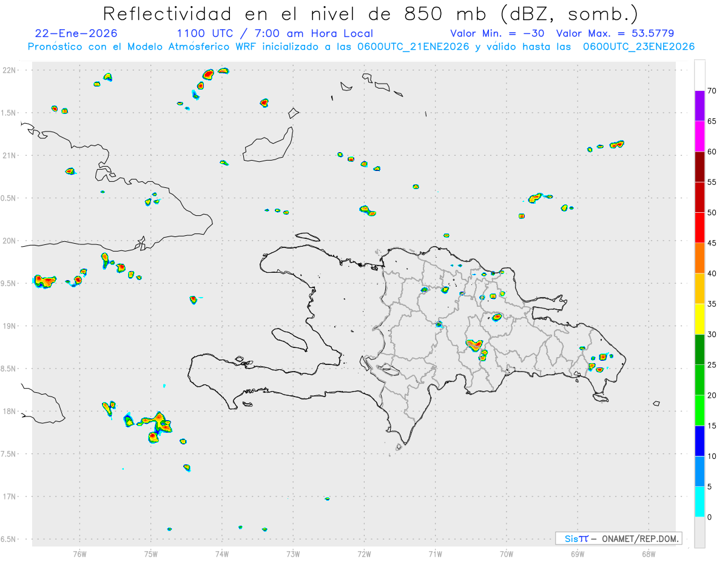Screen dimensions: 728x562
Task: Click the storm cell cluster near 68.5W 21N
Action: pyautogui.click(x=617, y=144)
